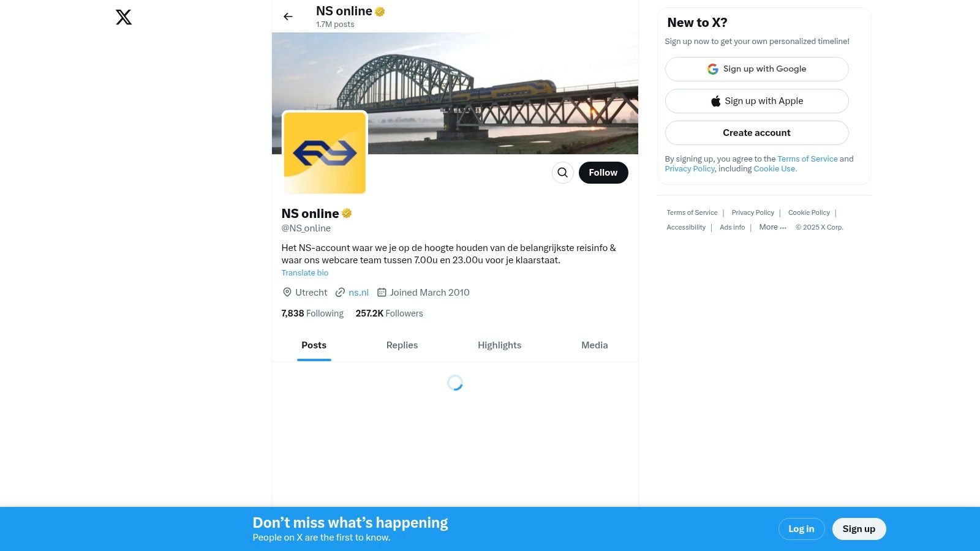Switch to the Highlights tab
Image resolution: width=980 pixels, height=551 pixels.
tap(500, 345)
